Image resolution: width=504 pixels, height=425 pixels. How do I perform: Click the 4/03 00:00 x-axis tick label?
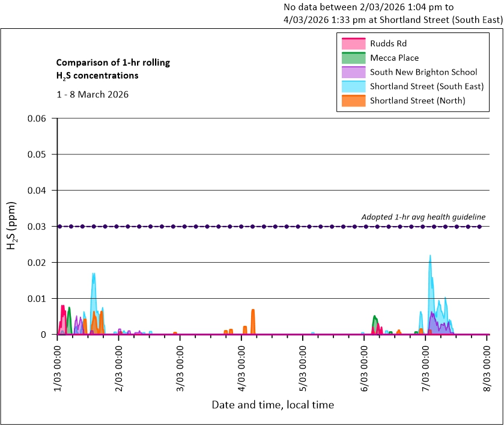(241, 365)
